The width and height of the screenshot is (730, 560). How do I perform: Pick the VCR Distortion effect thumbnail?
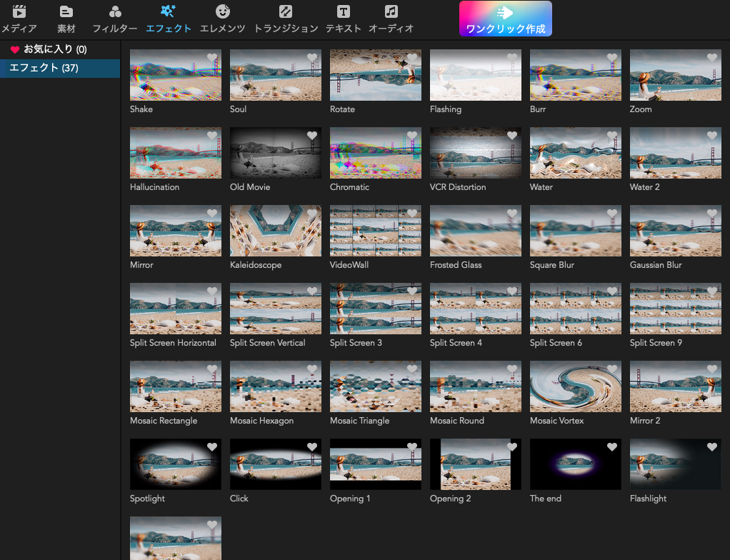point(476,153)
